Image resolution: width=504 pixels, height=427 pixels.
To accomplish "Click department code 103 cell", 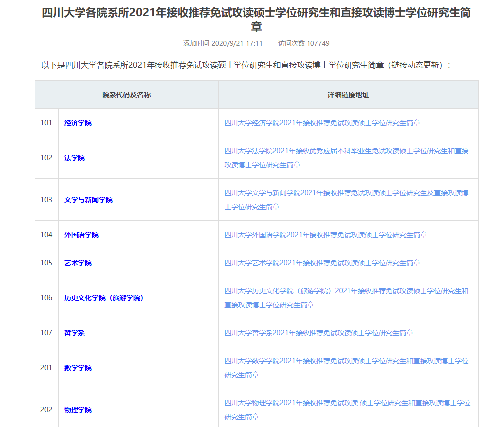I will point(46,200).
